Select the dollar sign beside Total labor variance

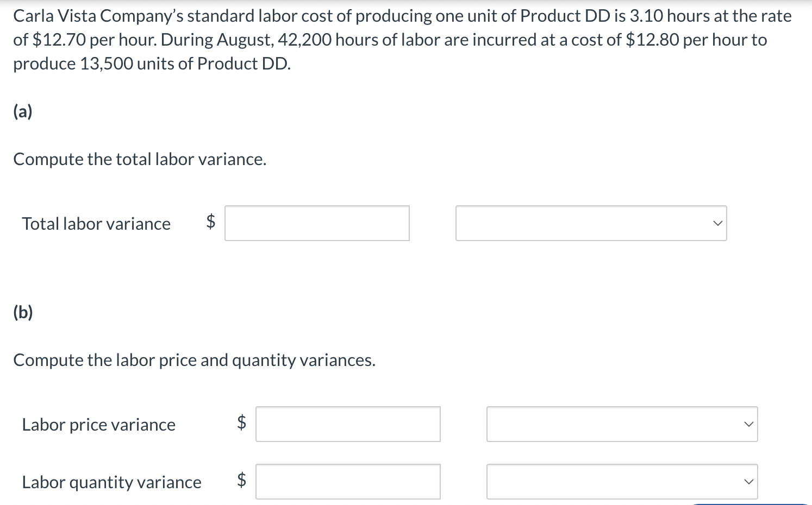(x=210, y=223)
